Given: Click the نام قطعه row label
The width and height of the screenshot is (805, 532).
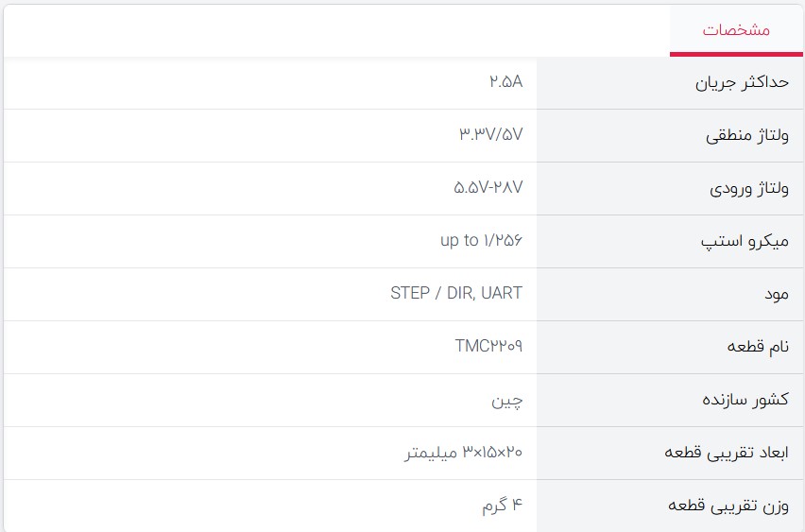Looking at the screenshot, I should [758, 347].
